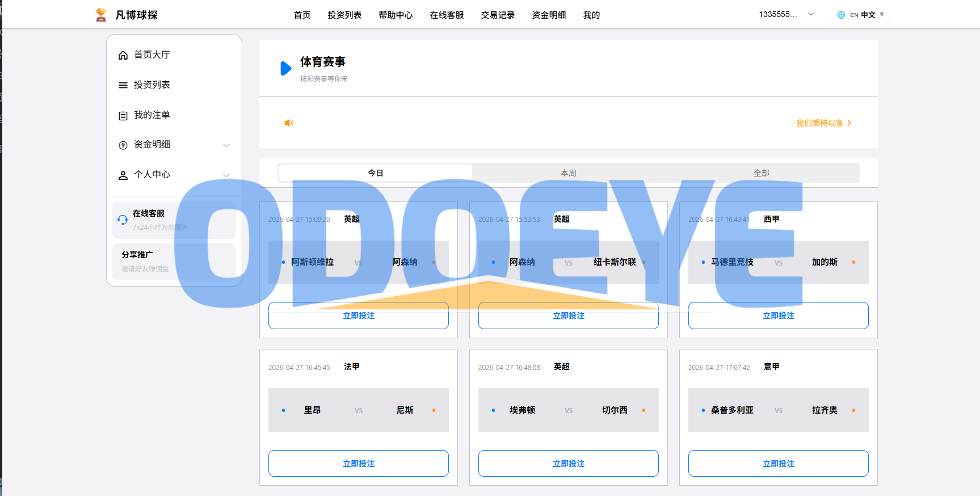Click the 凡博球探 site title
The height and width of the screenshot is (496, 980).
pyautogui.click(x=136, y=15)
